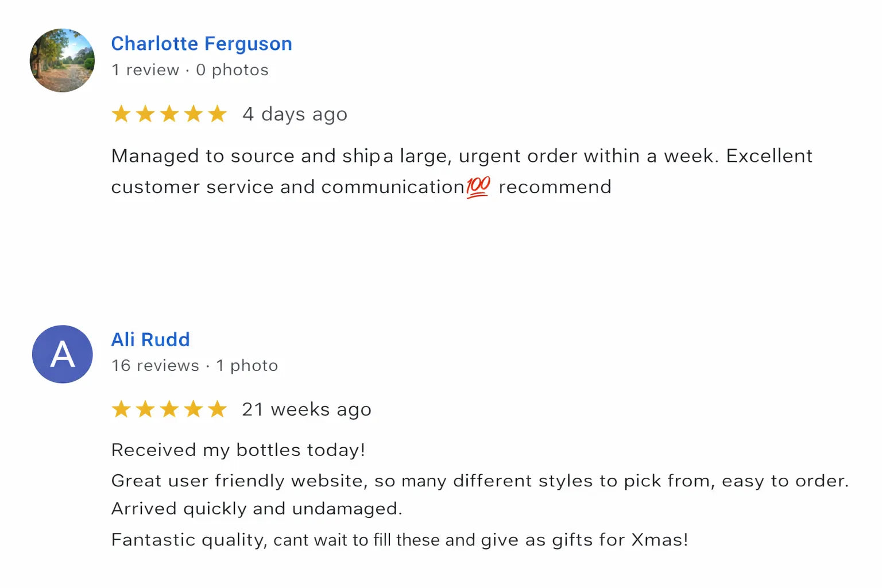Screen dimensions: 882x588
Task: Click Charlotte Ferguson's landscape profile photo
Action: coord(62,60)
